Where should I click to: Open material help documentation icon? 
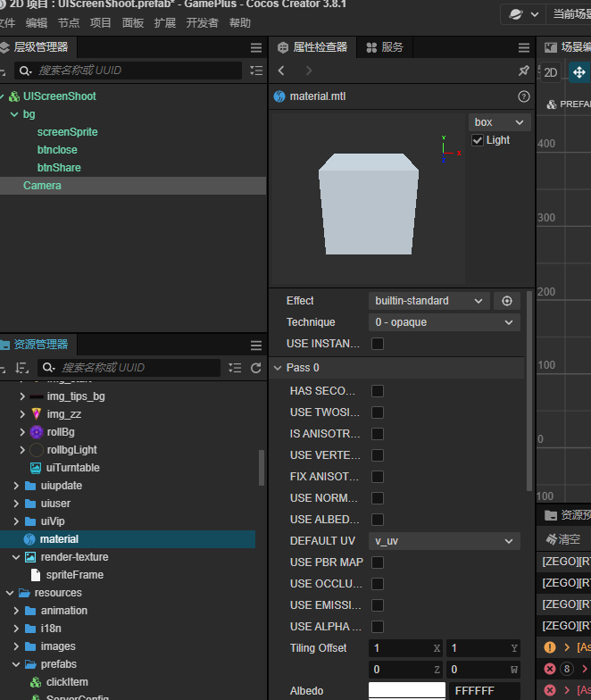(x=524, y=96)
